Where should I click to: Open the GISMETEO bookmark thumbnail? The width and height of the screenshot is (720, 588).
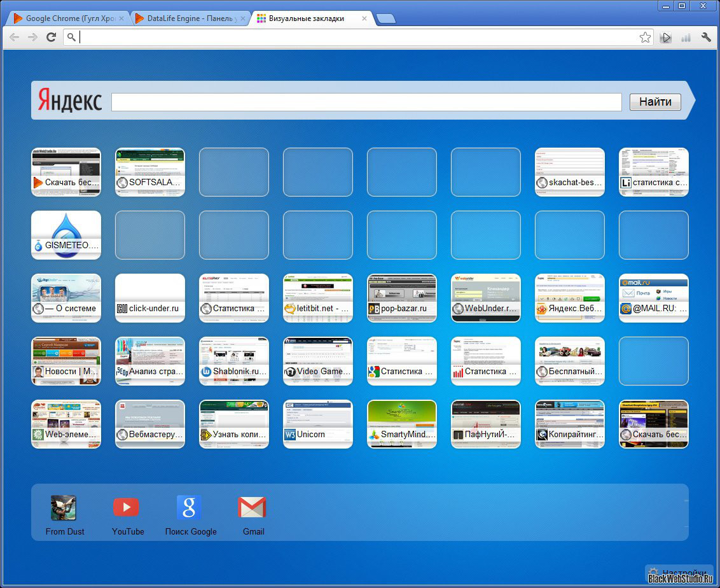pyautogui.click(x=66, y=235)
